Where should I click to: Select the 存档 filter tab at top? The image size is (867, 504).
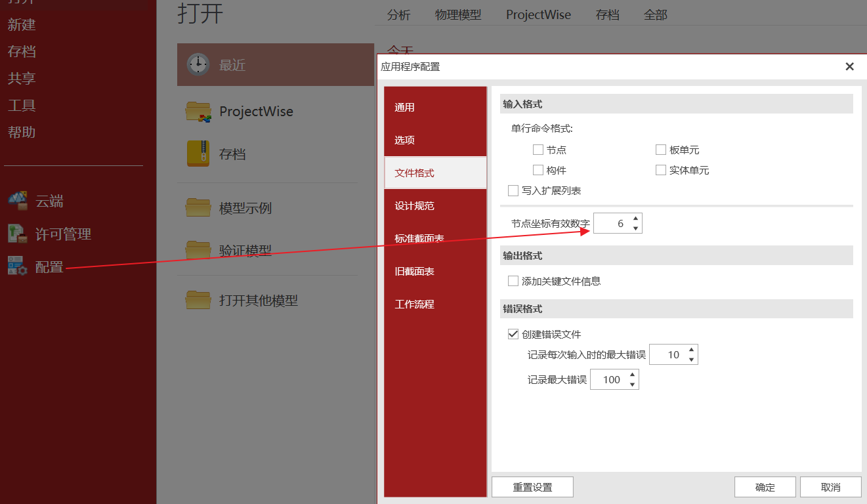coord(608,14)
